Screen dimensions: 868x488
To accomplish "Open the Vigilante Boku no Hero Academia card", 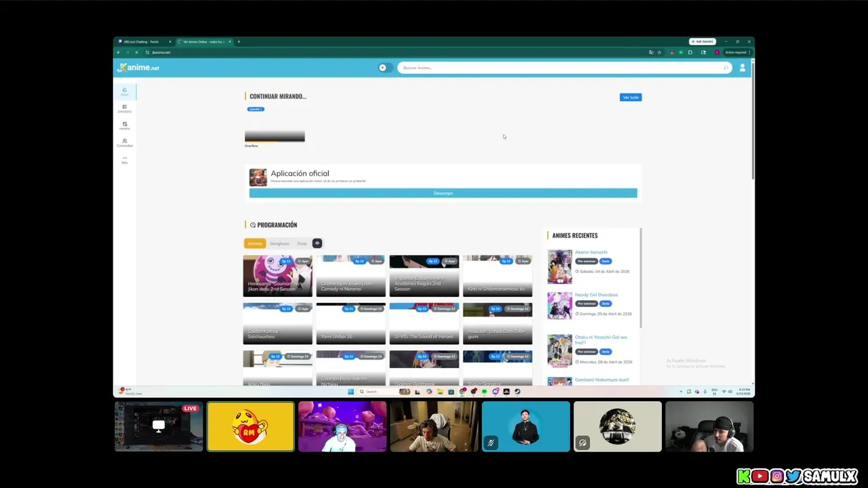I will (424, 276).
